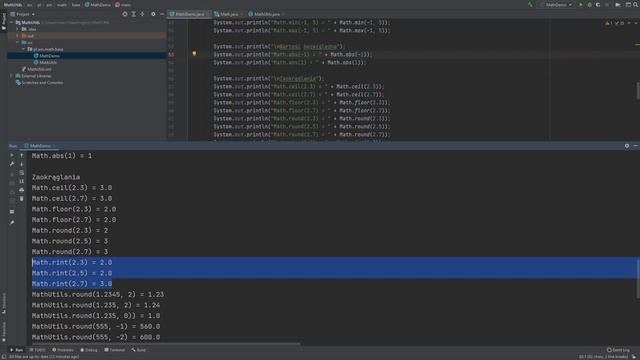Image resolution: width=640 pixels, height=360 pixels.
Task: Toggle soft-wrap in Run console
Action: click(22, 173)
